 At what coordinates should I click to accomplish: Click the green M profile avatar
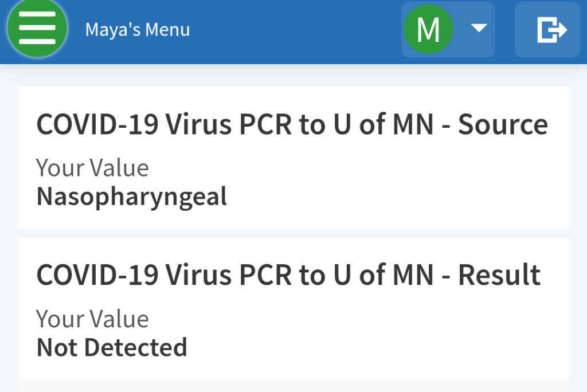[x=428, y=29]
